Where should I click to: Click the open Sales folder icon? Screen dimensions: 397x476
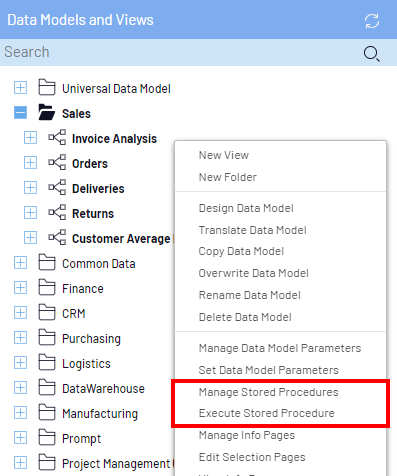point(47,112)
